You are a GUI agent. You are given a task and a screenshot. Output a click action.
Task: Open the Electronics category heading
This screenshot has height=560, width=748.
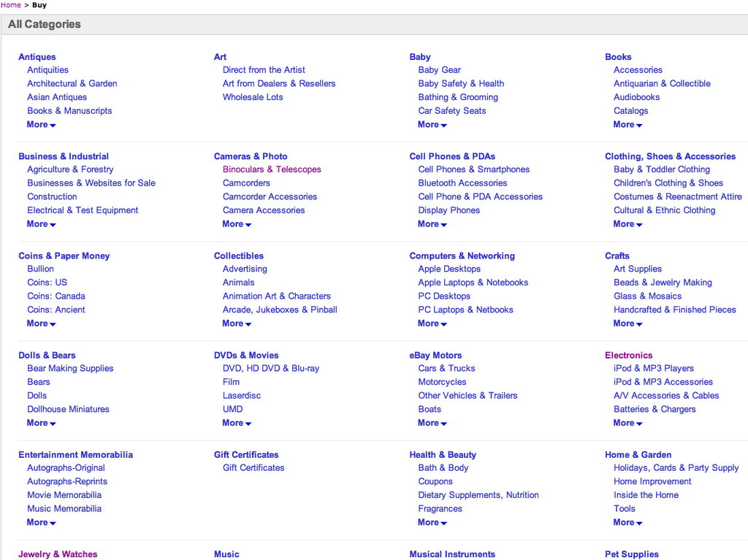click(628, 356)
